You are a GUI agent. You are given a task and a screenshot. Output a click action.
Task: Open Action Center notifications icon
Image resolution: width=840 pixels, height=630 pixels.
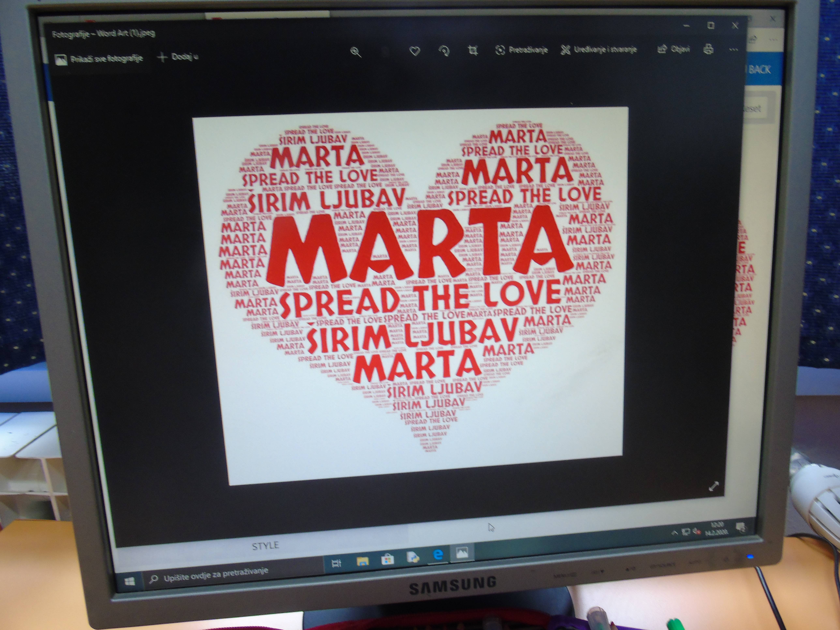(741, 527)
